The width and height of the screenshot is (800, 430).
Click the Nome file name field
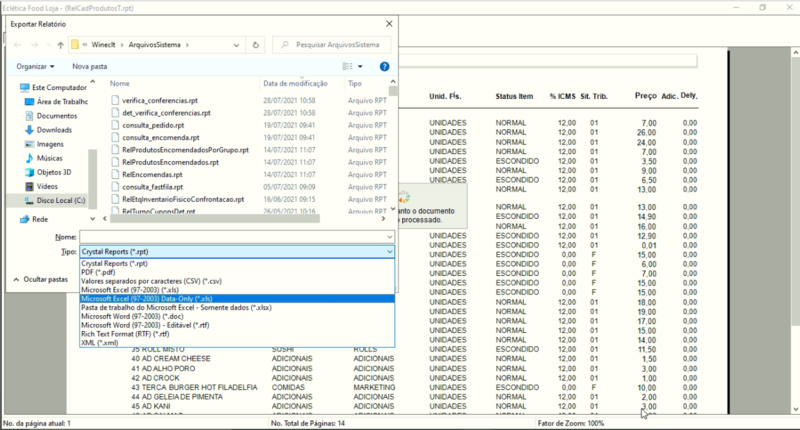click(232, 237)
